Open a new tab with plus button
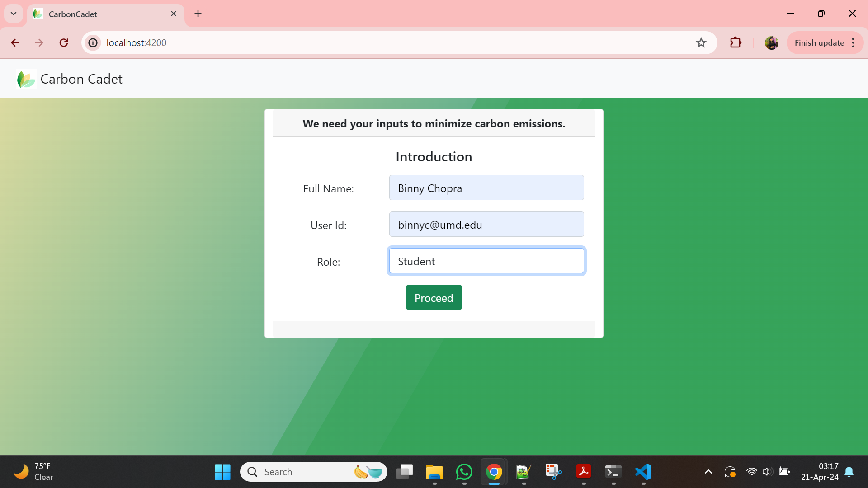The width and height of the screenshot is (868, 488). click(x=198, y=14)
